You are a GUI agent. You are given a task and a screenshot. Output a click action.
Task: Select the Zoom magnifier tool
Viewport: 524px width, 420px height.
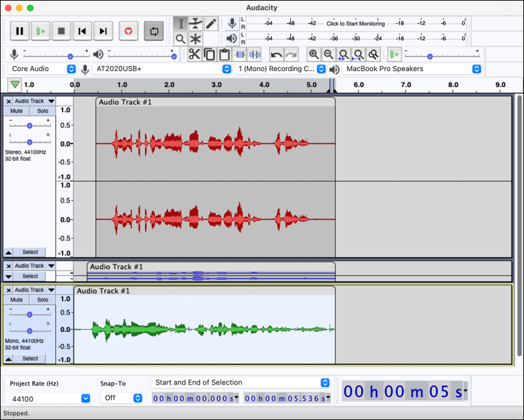pos(180,39)
